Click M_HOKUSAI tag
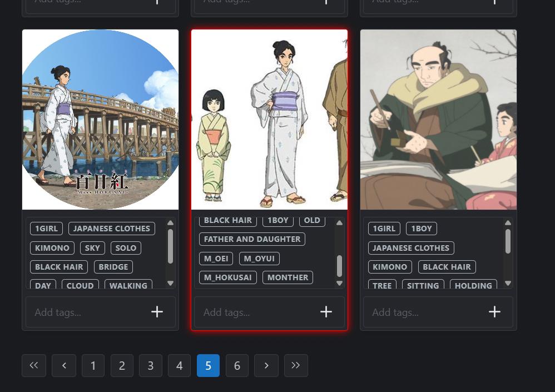 click(228, 277)
